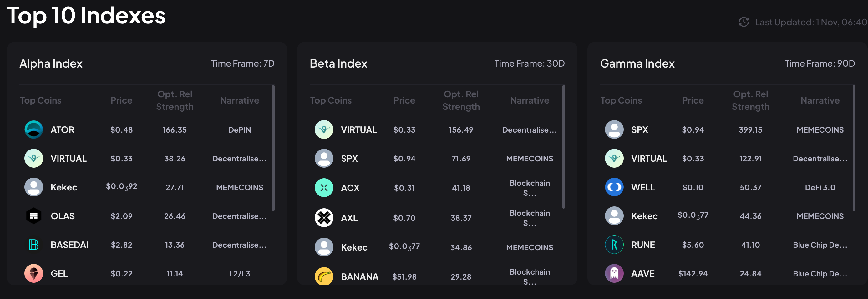The width and height of the screenshot is (868, 299).
Task: Click the BANANA coin icon
Action: pos(324,276)
